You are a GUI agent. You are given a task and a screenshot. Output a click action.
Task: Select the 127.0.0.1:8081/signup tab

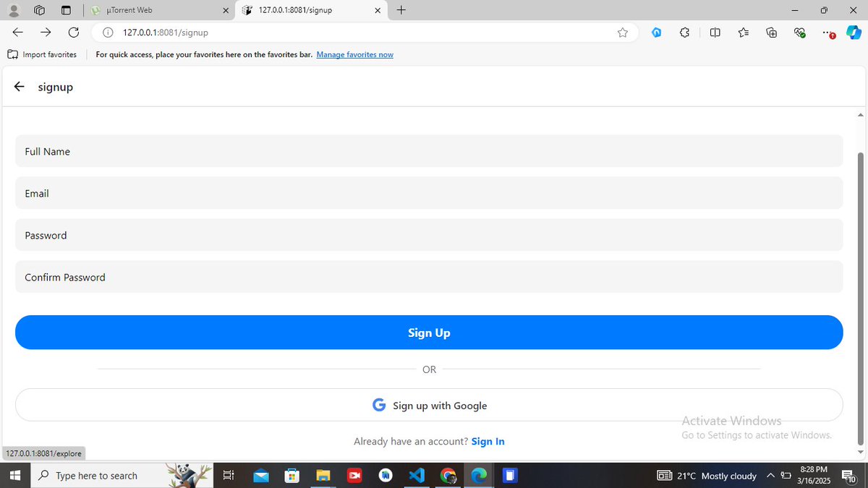click(311, 10)
